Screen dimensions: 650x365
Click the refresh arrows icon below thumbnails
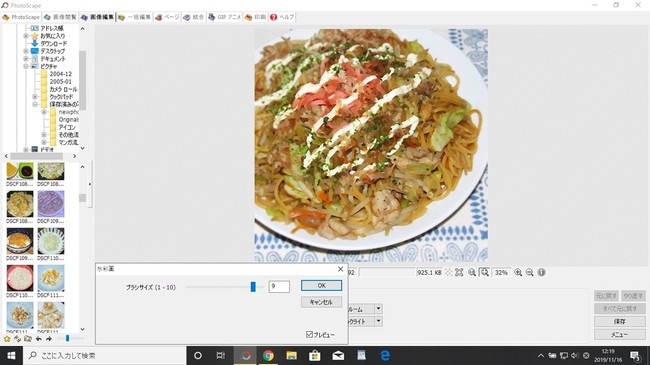click(x=17, y=339)
